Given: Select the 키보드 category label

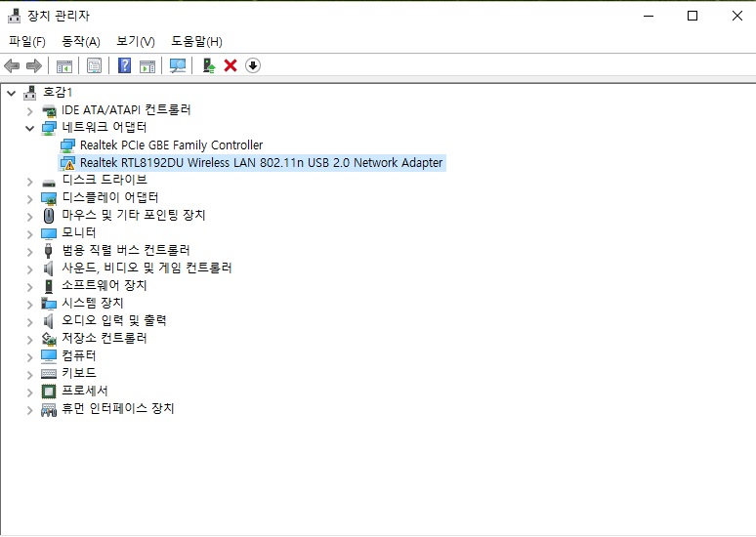Looking at the screenshot, I should (79, 373).
